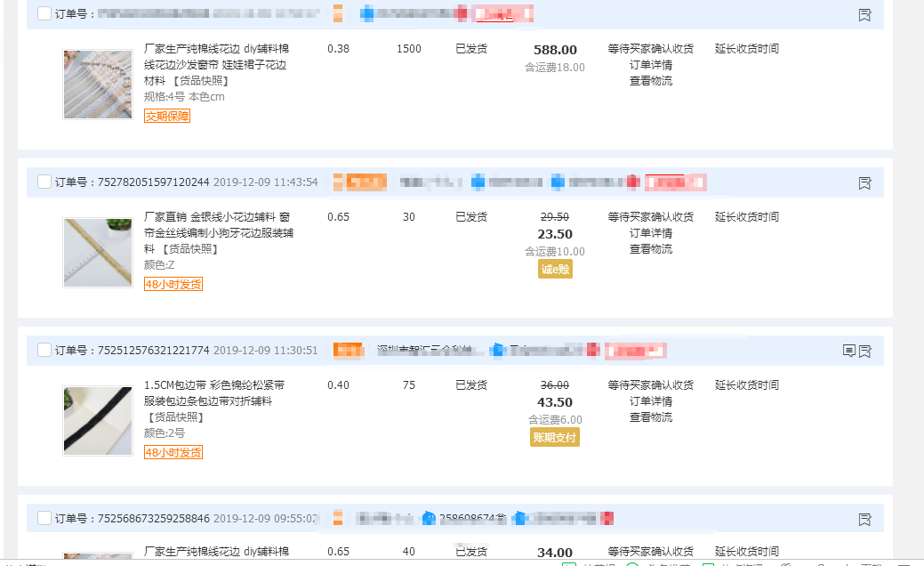Select checkbox for order 752782051597120244
Screen dimensions: 924x566
click(44, 182)
